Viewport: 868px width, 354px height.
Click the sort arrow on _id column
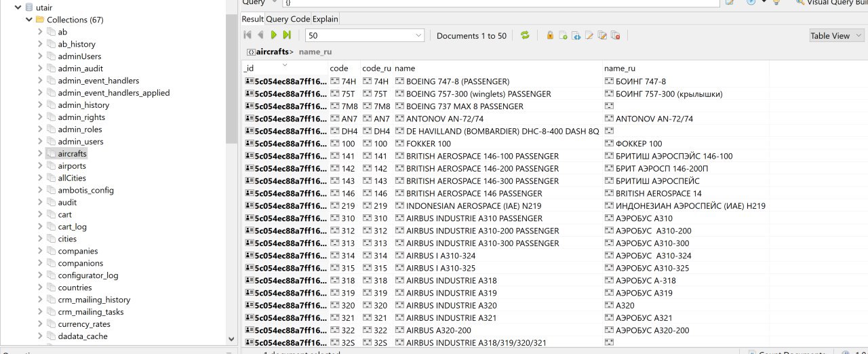pos(285,65)
